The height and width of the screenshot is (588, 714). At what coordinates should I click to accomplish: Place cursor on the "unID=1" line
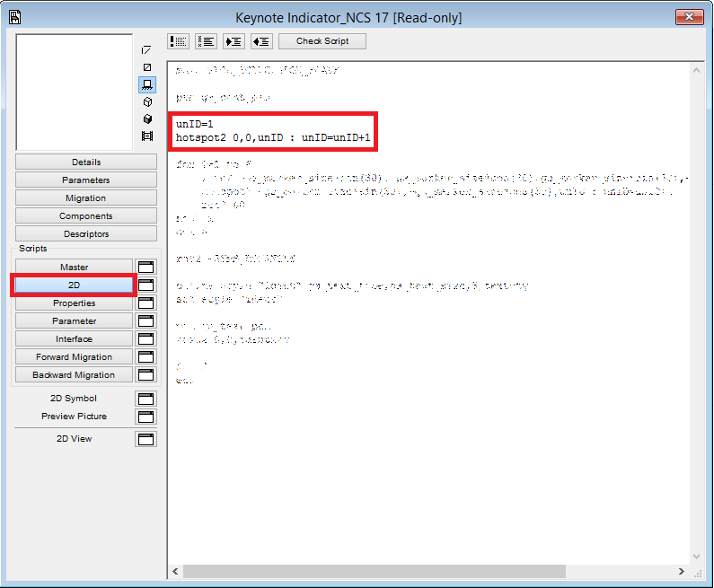coord(195,124)
